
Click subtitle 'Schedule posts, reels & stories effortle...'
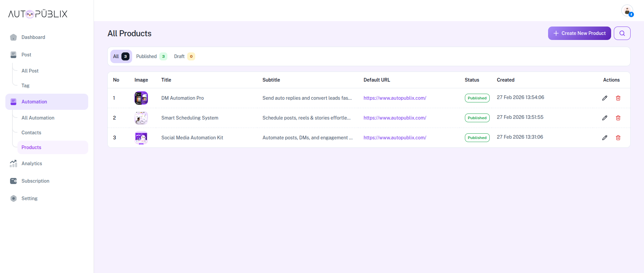coord(307,118)
